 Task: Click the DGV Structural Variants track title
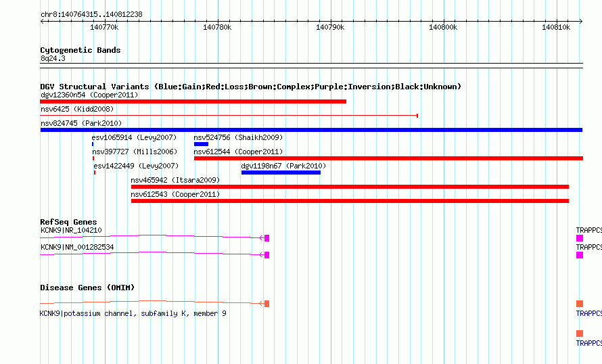pyautogui.click(x=251, y=87)
